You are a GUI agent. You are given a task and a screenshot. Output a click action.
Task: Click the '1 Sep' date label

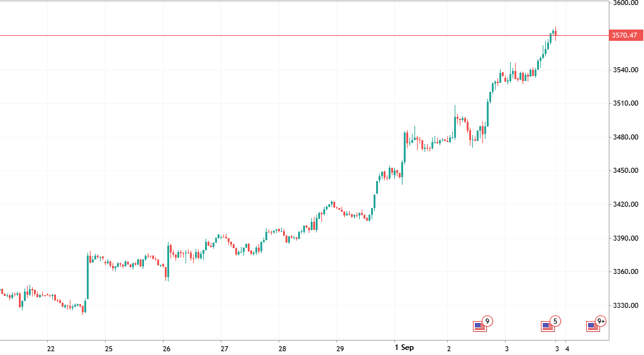tap(404, 347)
